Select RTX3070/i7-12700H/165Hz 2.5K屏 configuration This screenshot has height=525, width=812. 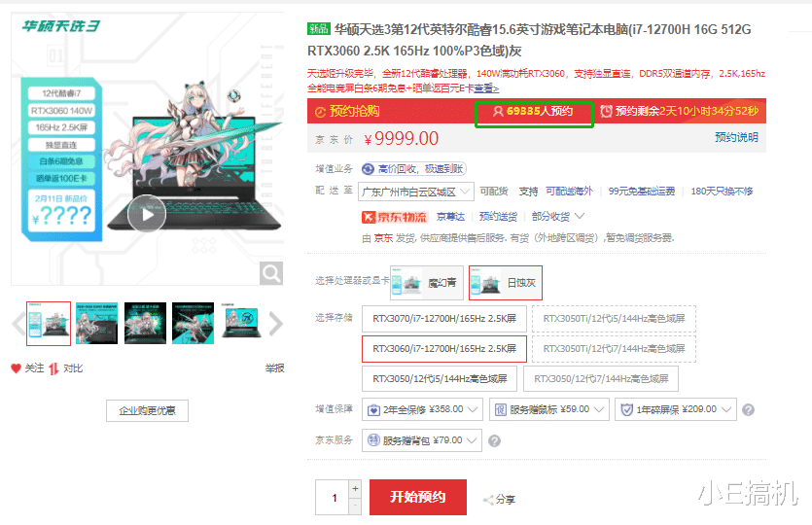pos(443,319)
